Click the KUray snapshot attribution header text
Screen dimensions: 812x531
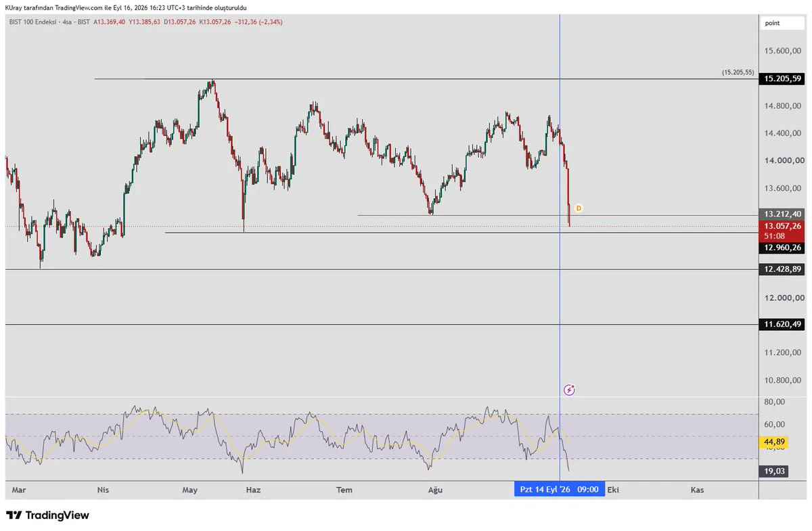(x=127, y=7)
